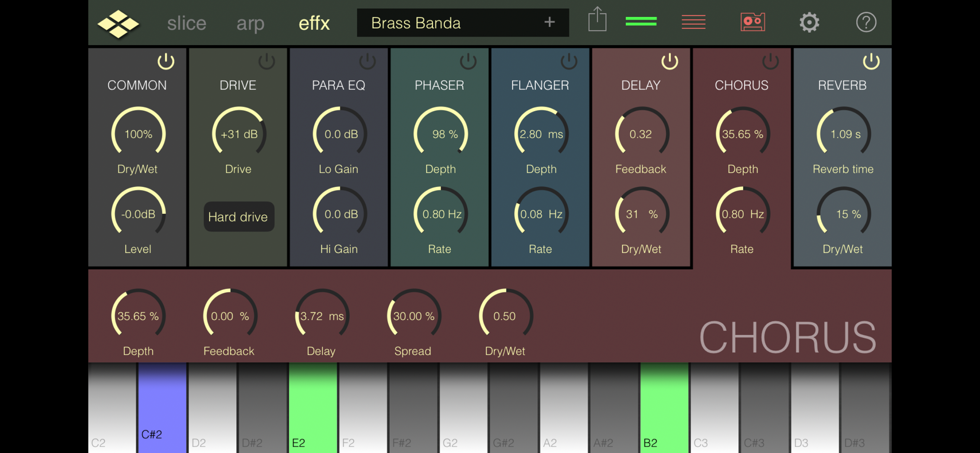
Task: Turn on the PHASER power button
Action: pyautogui.click(x=467, y=61)
